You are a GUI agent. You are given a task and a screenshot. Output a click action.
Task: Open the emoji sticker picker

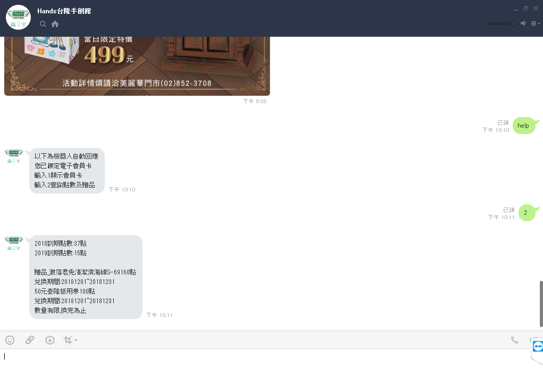pos(10,340)
